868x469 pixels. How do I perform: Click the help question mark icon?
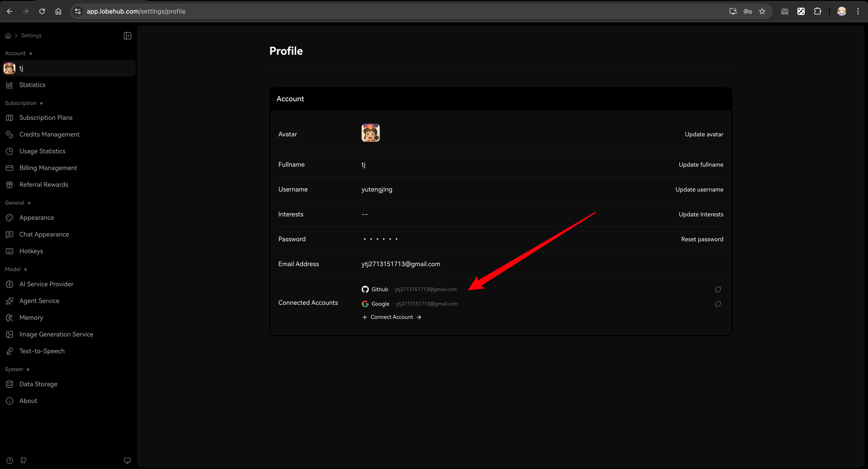point(10,461)
